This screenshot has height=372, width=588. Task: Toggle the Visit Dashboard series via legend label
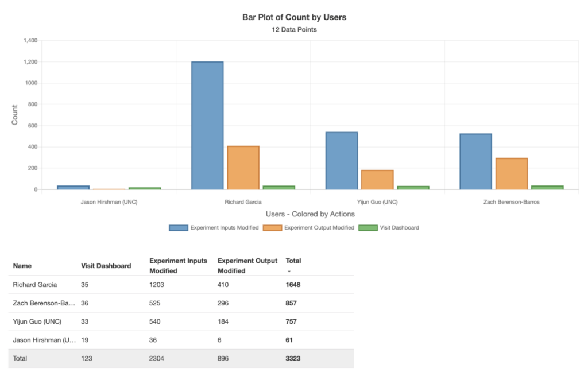399,228
